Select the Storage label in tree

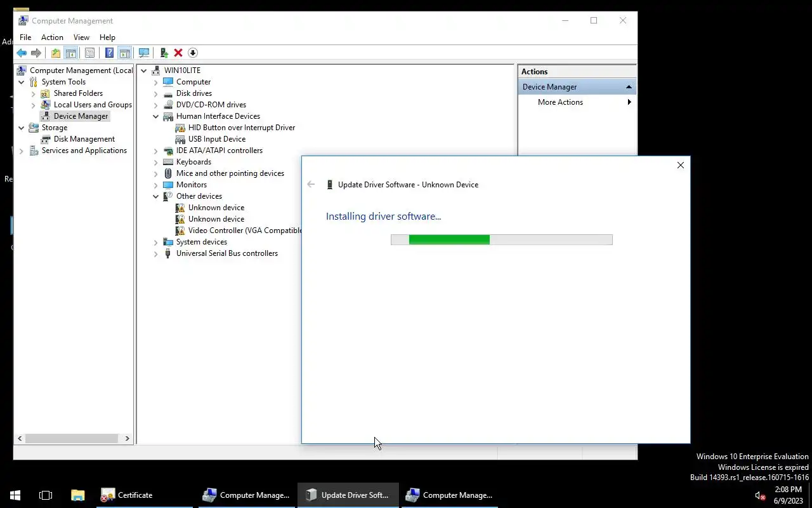click(x=55, y=128)
